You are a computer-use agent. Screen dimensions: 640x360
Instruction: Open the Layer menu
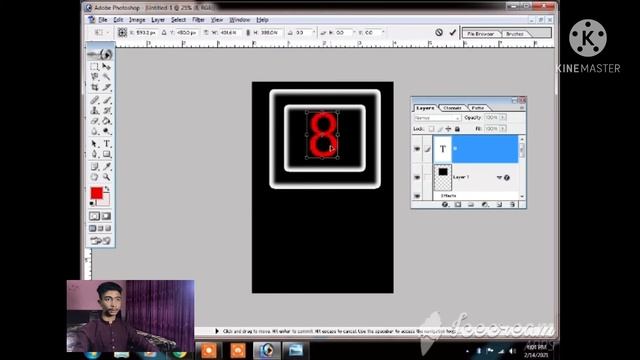158,20
